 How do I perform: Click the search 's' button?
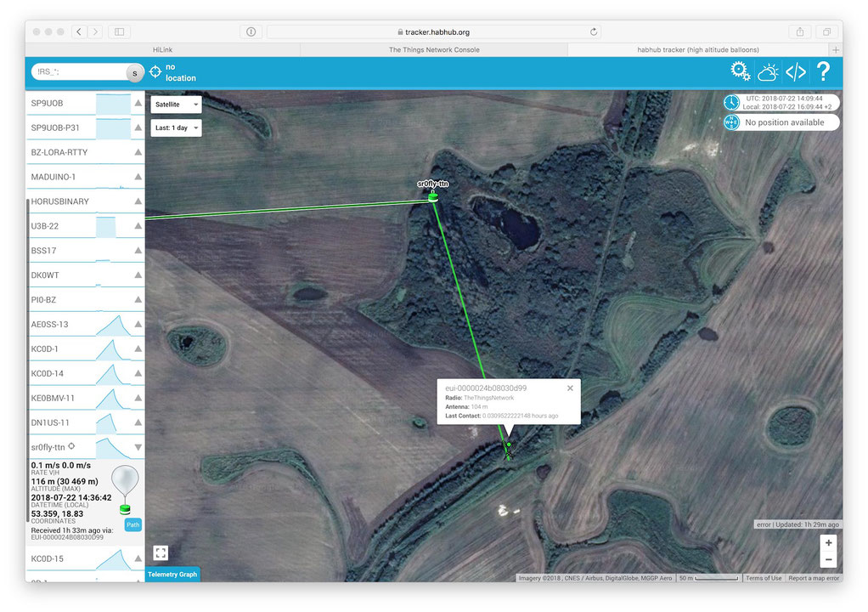[x=134, y=72]
